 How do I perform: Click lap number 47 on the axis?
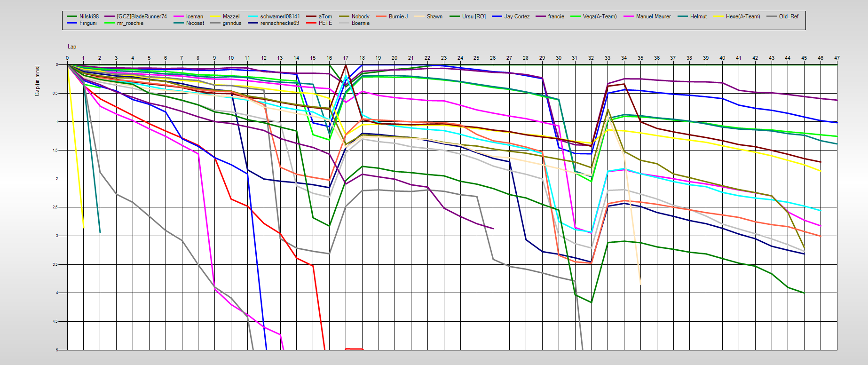point(836,58)
